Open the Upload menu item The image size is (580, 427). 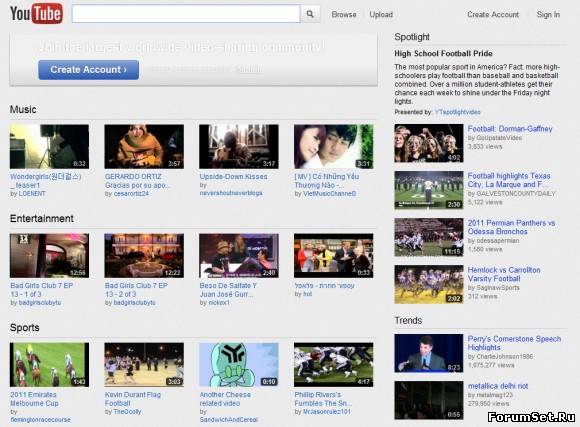pos(381,14)
